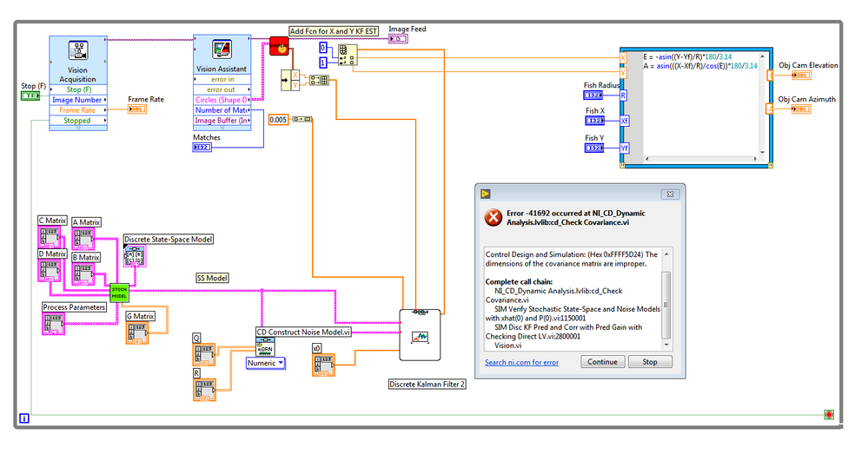868x454 pixels.
Task: Click the Process Parameters control terminal
Action: pyautogui.click(x=53, y=324)
